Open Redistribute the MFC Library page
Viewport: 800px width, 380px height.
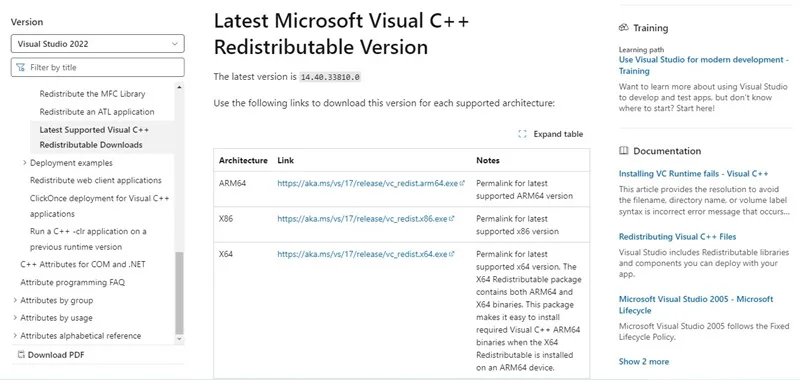tap(92, 94)
